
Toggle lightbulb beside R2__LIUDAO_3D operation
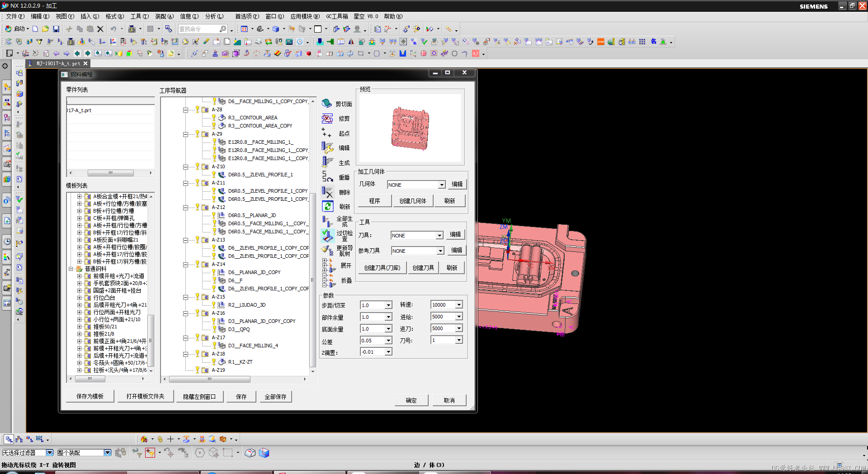(214, 305)
